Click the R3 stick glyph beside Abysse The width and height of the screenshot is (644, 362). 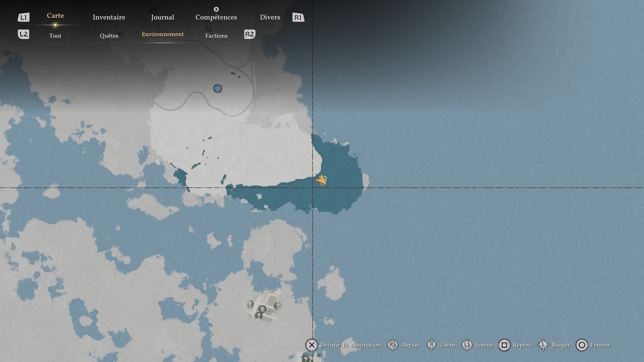(392, 345)
